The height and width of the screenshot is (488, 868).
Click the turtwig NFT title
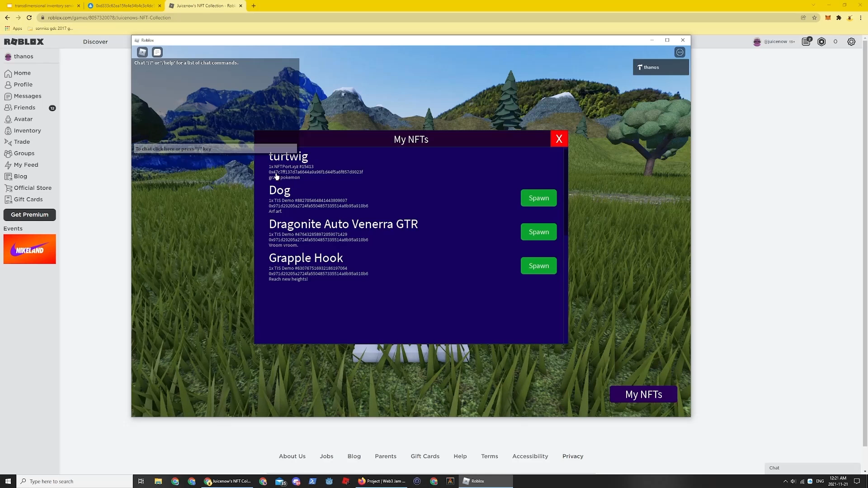(288, 156)
